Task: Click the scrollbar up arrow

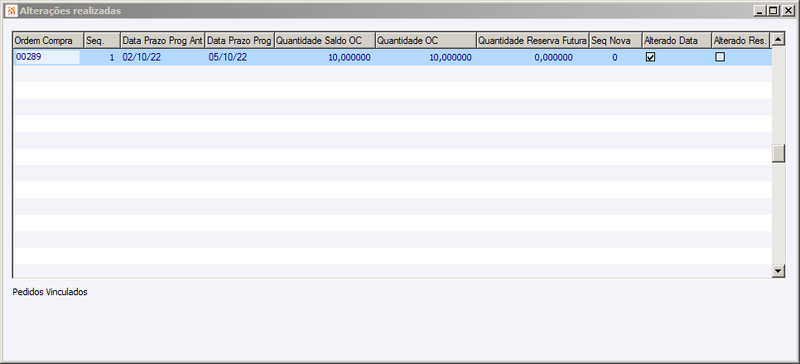Action: coord(778,39)
